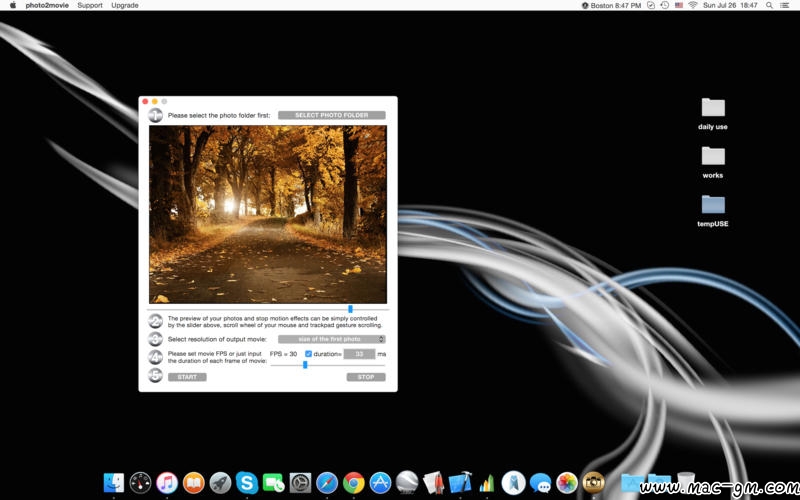Open iTunes from the dock

click(x=167, y=482)
